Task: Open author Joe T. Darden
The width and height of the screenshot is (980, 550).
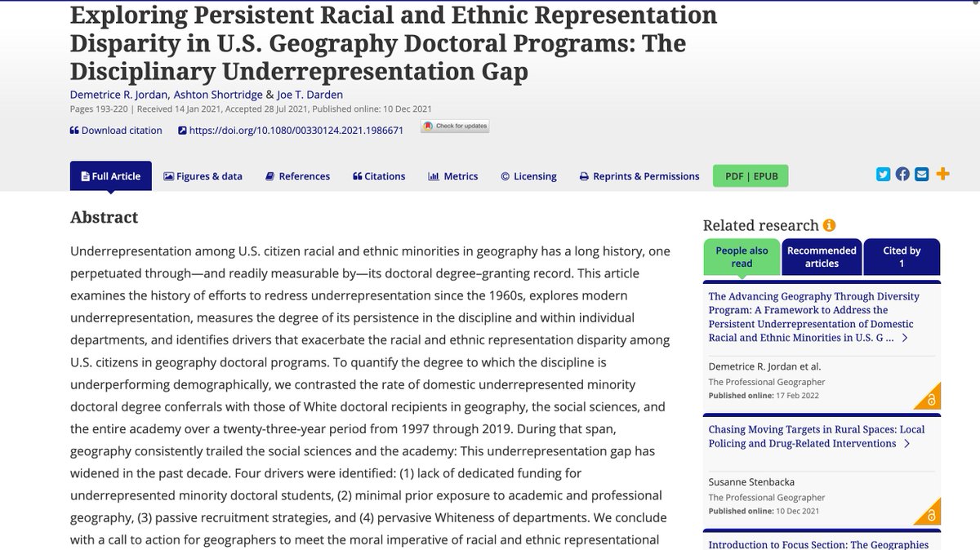Action: [x=310, y=95]
